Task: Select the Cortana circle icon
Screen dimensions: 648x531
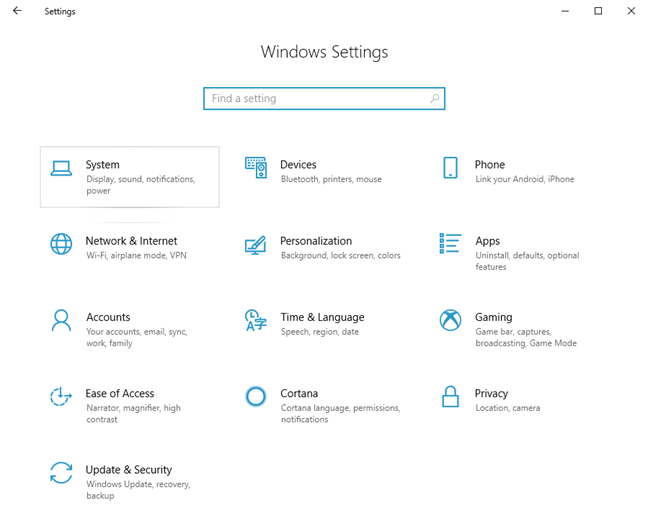Action: tap(256, 397)
